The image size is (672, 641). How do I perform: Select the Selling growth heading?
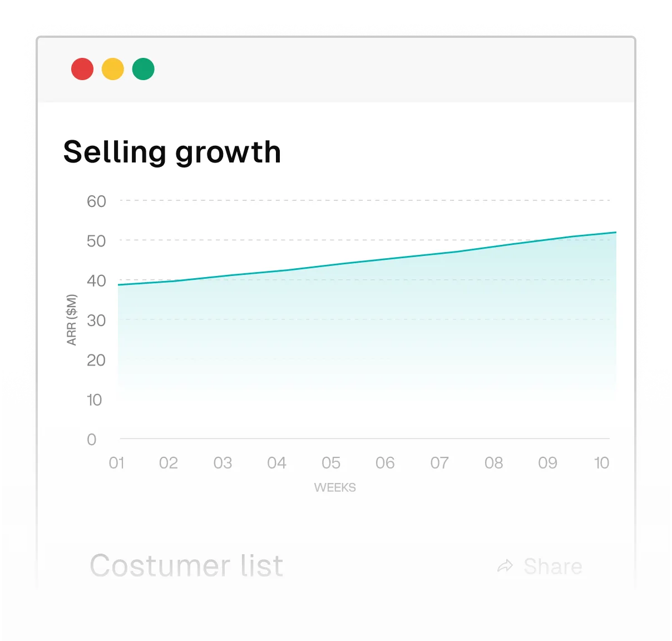tap(172, 151)
